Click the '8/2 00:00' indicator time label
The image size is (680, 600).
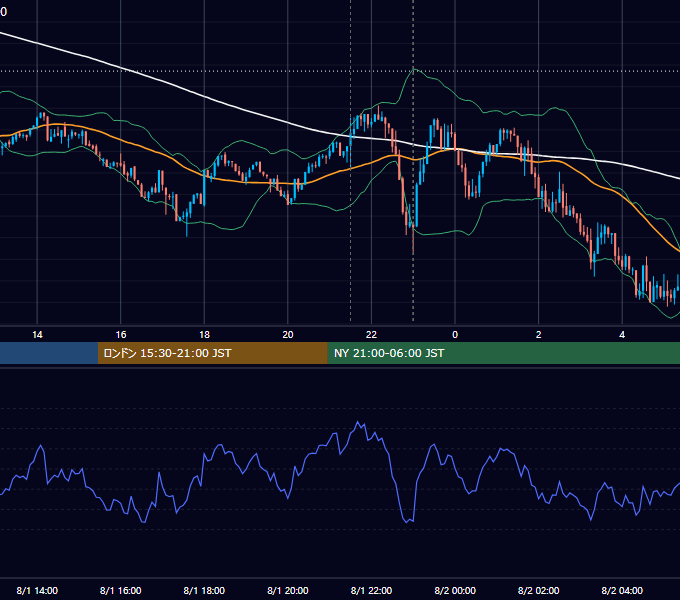click(455, 590)
